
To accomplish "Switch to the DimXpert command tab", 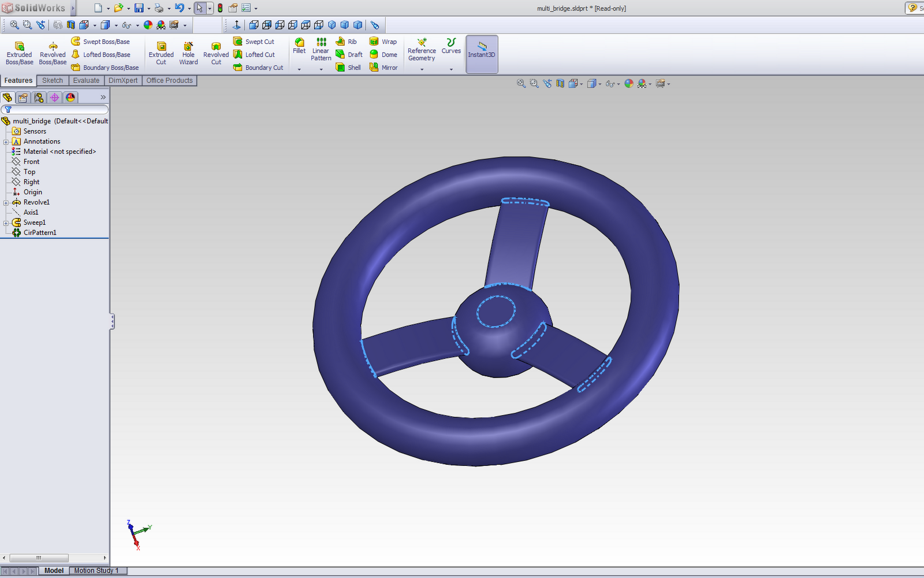I will pyautogui.click(x=123, y=80).
